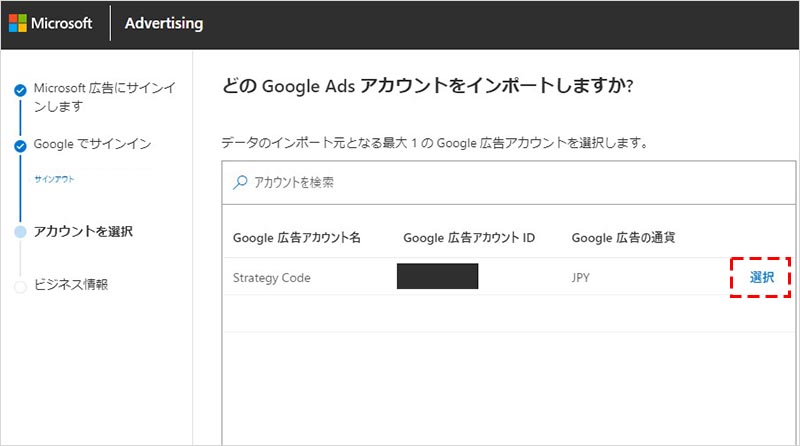The height and width of the screenshot is (446, 800).
Task: Click the サインアウト link
Action: pyautogui.click(x=54, y=179)
